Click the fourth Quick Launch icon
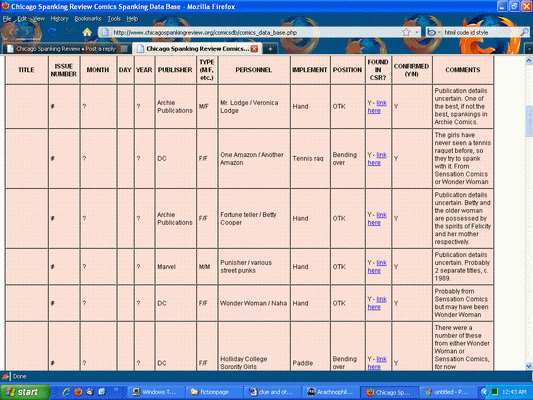This screenshot has width=533, height=400. (102, 392)
